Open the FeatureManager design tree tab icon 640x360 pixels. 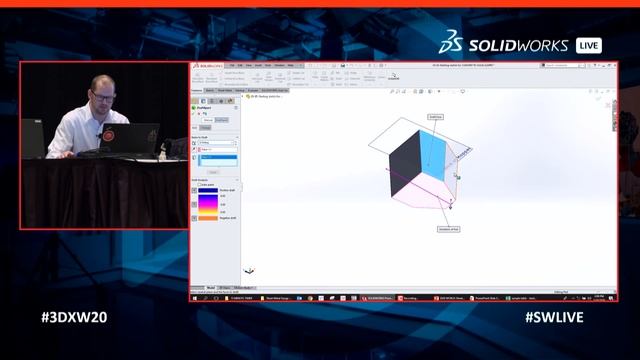195,101
